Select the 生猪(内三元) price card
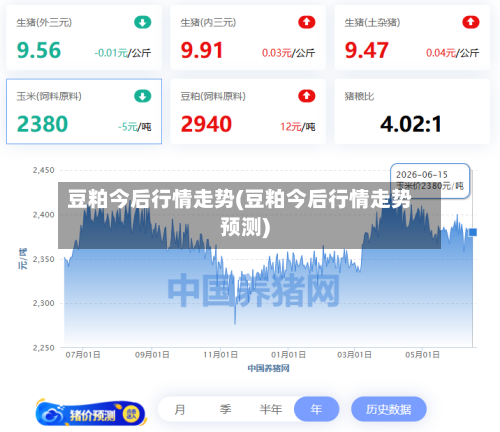 pyautogui.click(x=248, y=38)
